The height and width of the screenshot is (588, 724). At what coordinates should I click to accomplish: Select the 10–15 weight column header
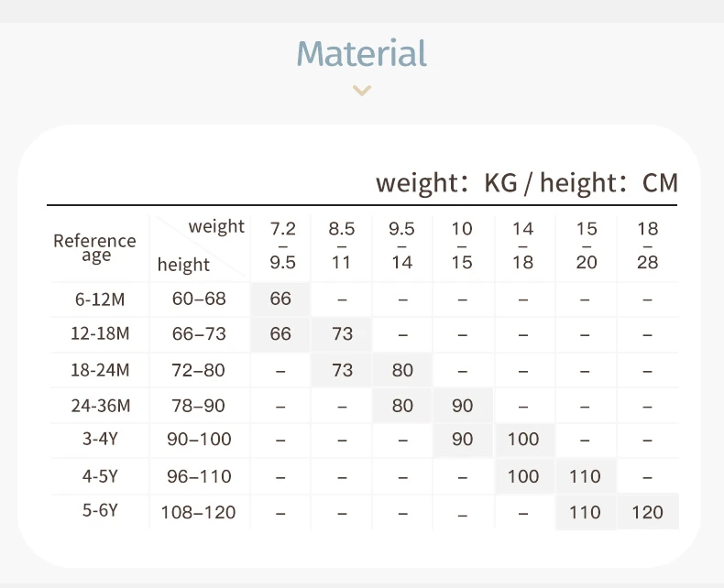tap(462, 245)
